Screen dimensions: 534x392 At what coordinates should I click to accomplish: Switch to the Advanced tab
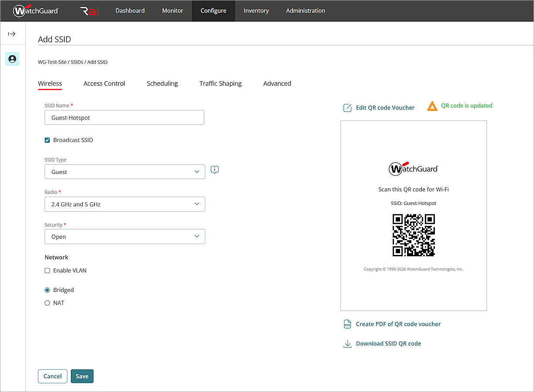[x=277, y=84]
